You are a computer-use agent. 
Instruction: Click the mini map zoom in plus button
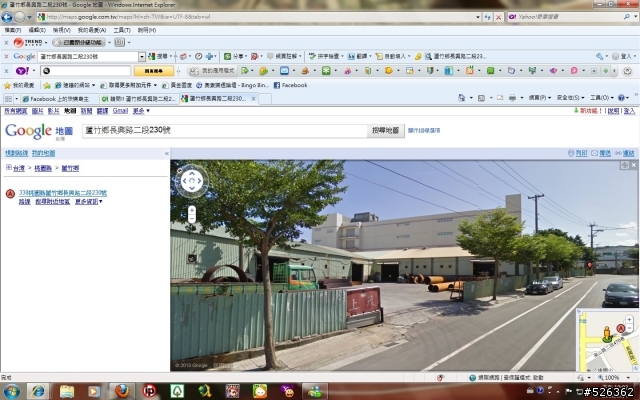point(629,319)
